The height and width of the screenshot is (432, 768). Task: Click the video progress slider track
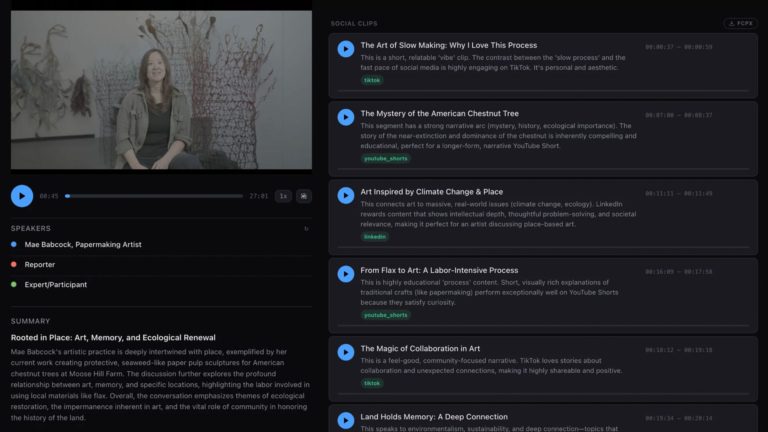[154, 196]
